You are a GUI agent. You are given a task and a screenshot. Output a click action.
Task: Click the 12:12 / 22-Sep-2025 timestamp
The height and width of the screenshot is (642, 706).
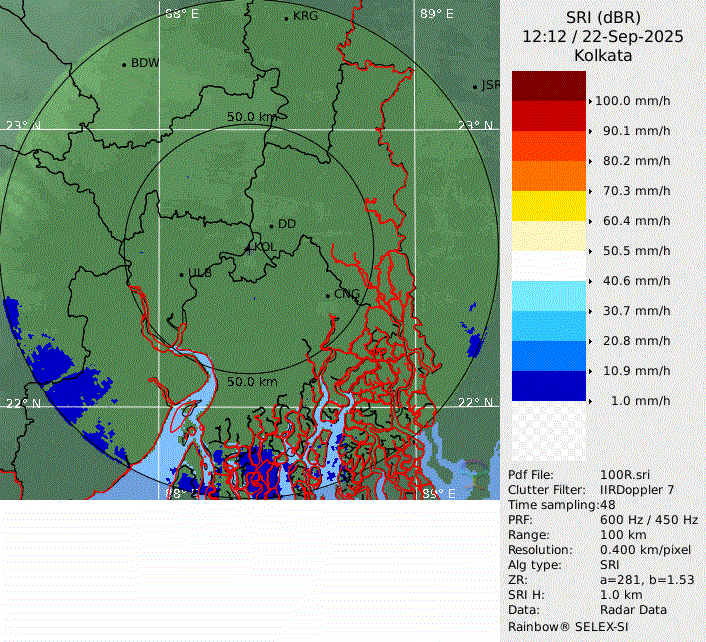point(602,36)
